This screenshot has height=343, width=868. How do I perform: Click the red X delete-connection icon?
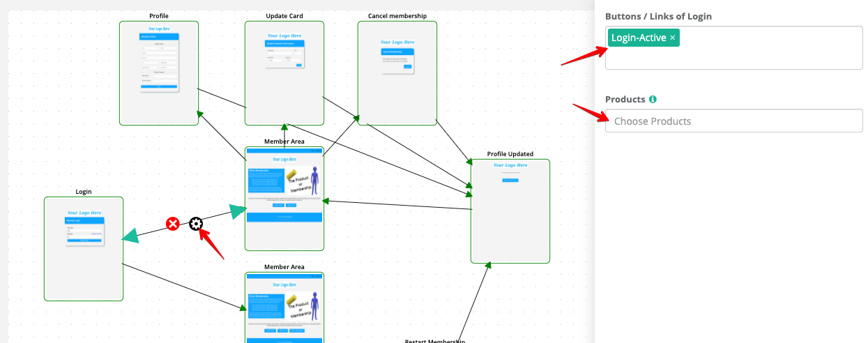click(172, 224)
